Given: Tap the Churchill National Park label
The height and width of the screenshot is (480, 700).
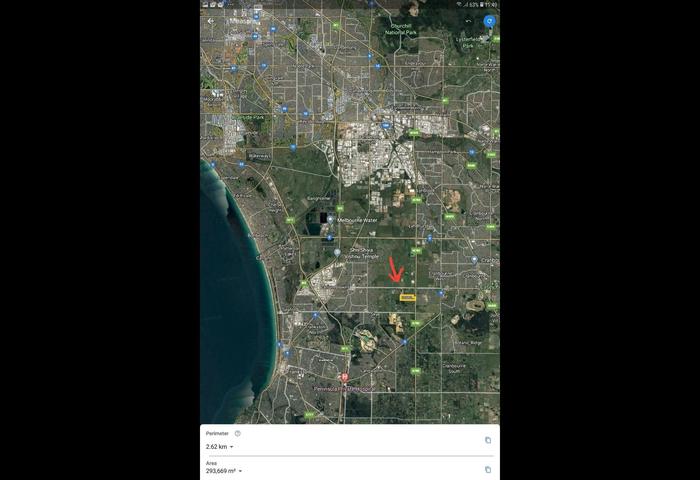Looking at the screenshot, I should pos(400,29).
